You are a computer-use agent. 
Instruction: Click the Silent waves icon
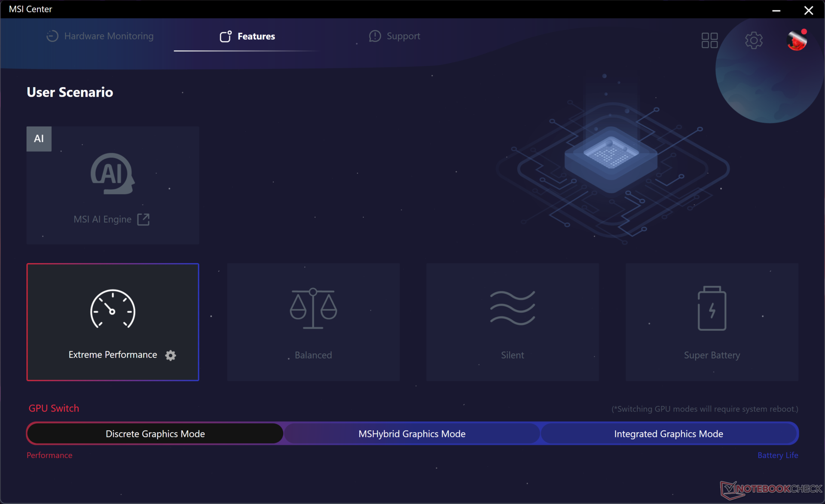[x=512, y=308]
